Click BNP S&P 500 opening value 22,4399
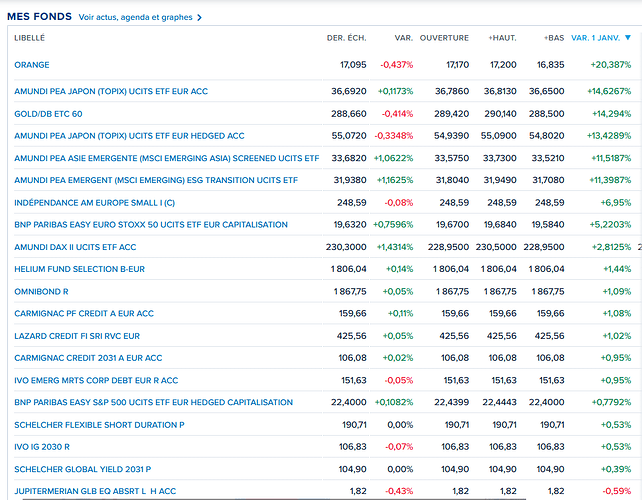Image resolution: width=642 pixels, height=500 pixels. [451, 402]
